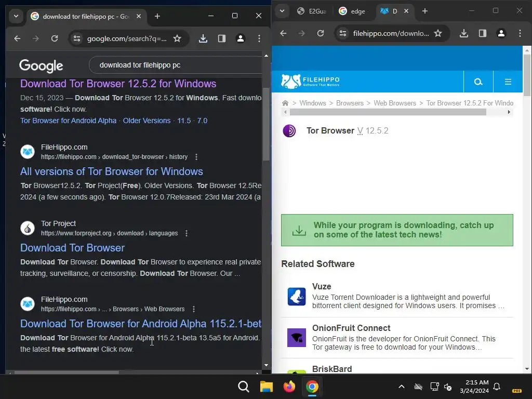Image resolution: width=532 pixels, height=399 pixels.
Task: Bookmark the FileHippo page with star
Action: pyautogui.click(x=438, y=33)
